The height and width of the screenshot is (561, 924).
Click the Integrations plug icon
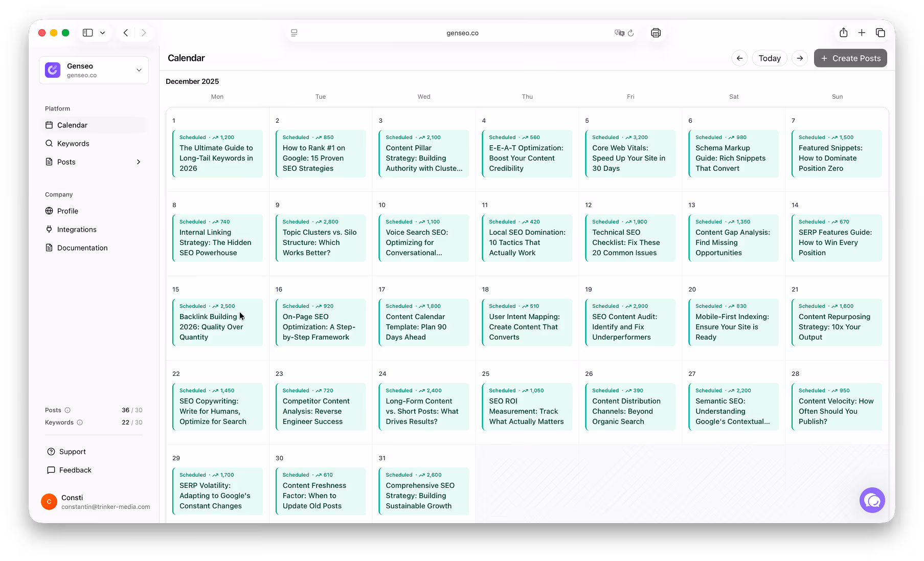(x=49, y=229)
